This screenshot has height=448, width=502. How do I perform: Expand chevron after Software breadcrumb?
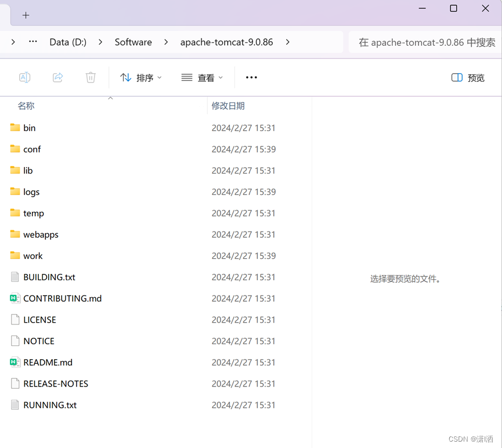[166, 42]
